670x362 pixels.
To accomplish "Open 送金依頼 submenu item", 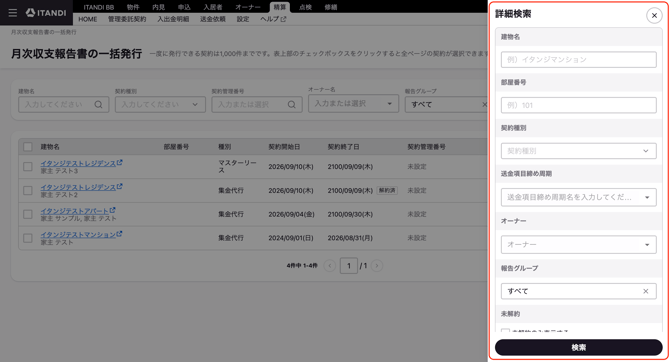I will coord(212,19).
